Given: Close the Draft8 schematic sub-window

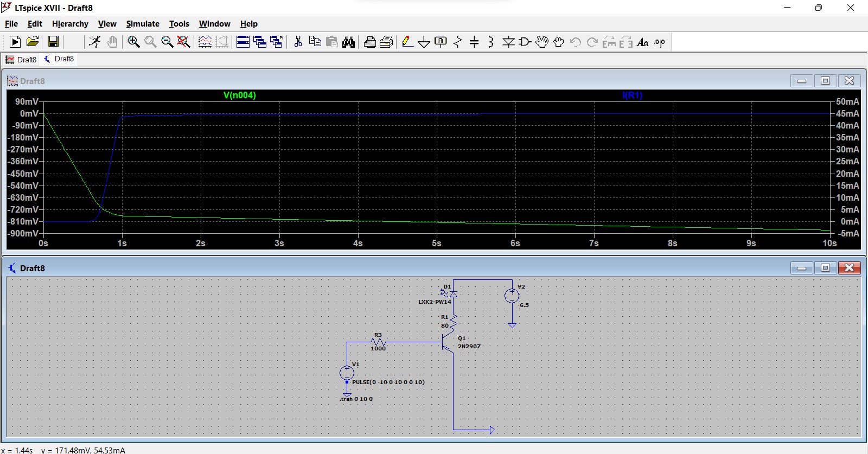Looking at the screenshot, I should pyautogui.click(x=850, y=268).
